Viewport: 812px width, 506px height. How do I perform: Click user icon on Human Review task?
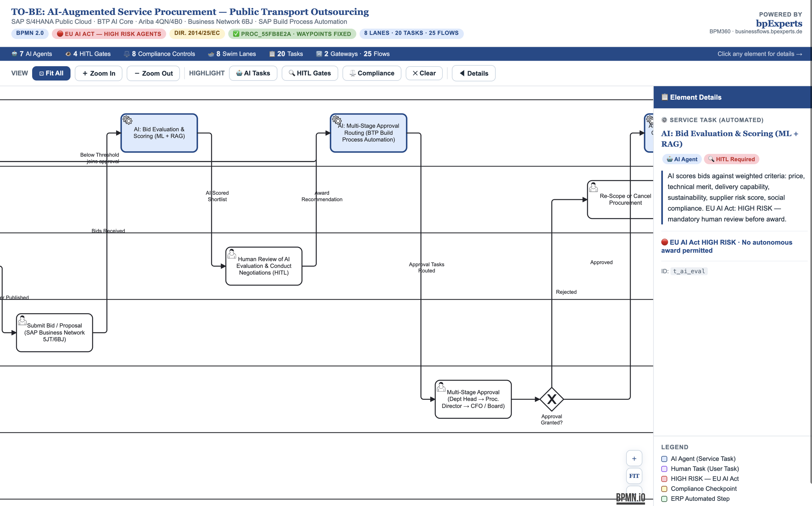(x=232, y=254)
